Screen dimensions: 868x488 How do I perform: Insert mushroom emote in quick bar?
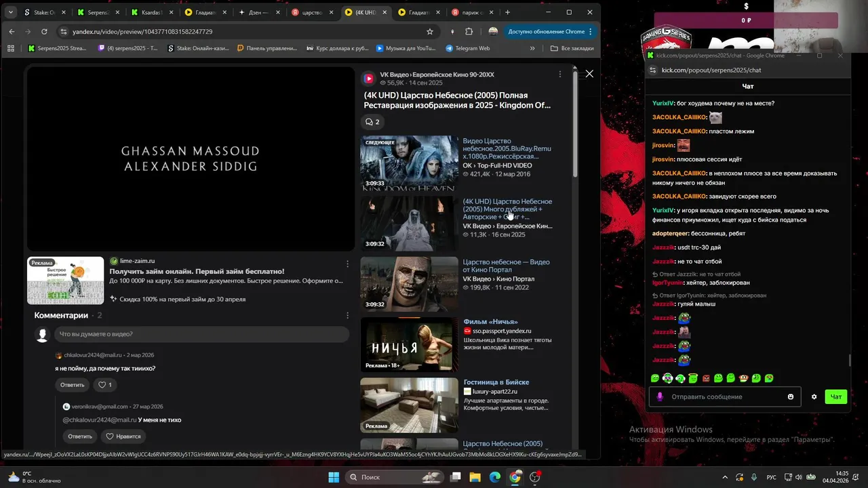(743, 378)
